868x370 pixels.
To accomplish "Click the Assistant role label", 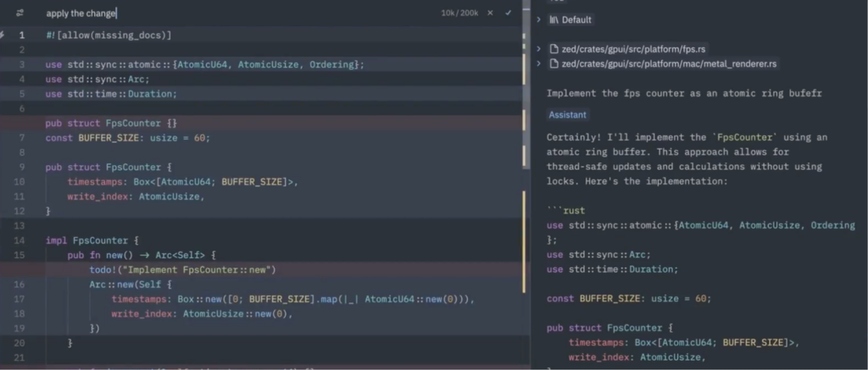I will point(567,115).
